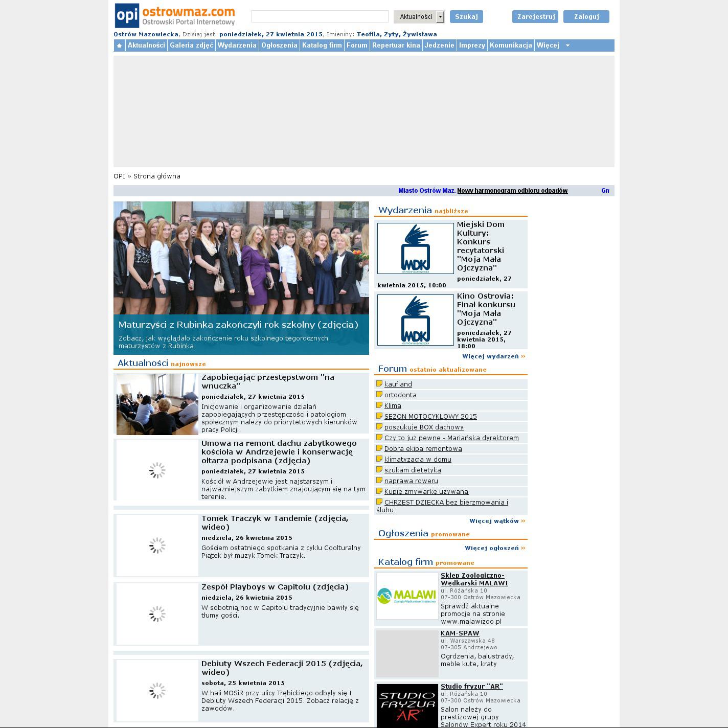
Task: Select the first slideshow indicator square
Action: (x=279, y=214)
